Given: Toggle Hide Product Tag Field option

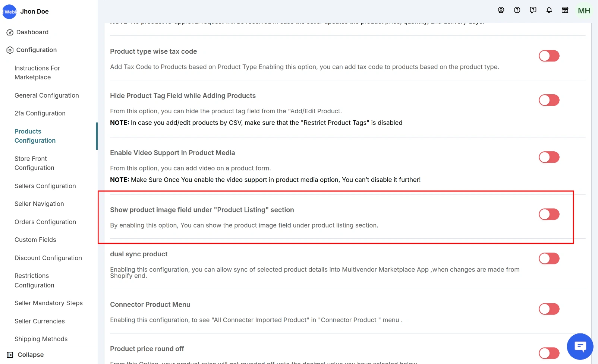Looking at the screenshot, I should 549,100.
